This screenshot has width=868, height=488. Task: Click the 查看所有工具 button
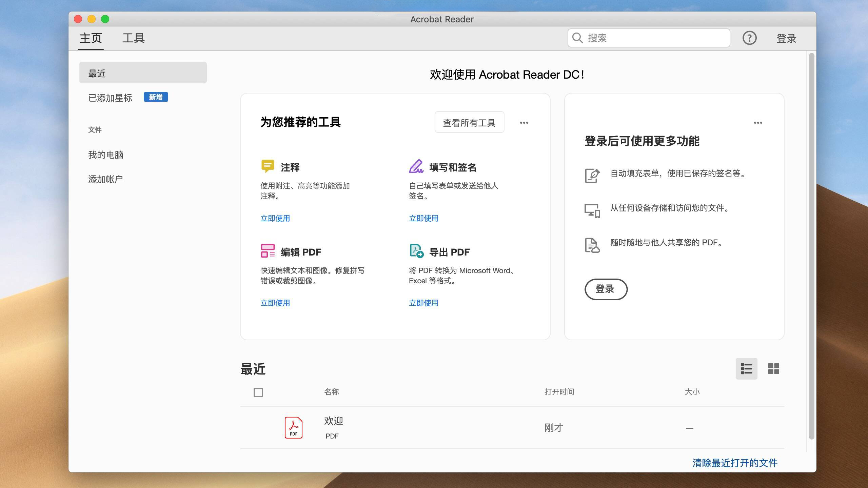point(469,122)
